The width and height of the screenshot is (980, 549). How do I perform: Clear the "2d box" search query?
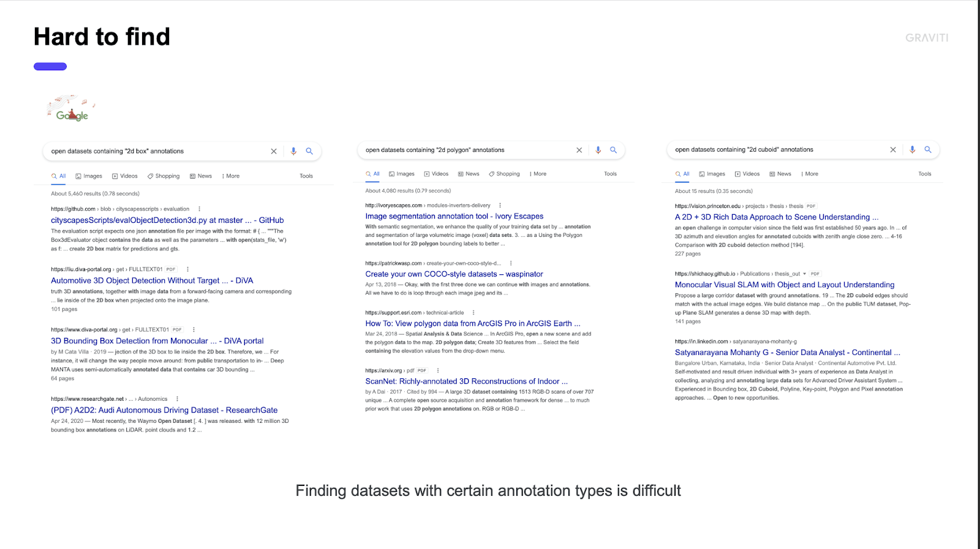pyautogui.click(x=274, y=151)
